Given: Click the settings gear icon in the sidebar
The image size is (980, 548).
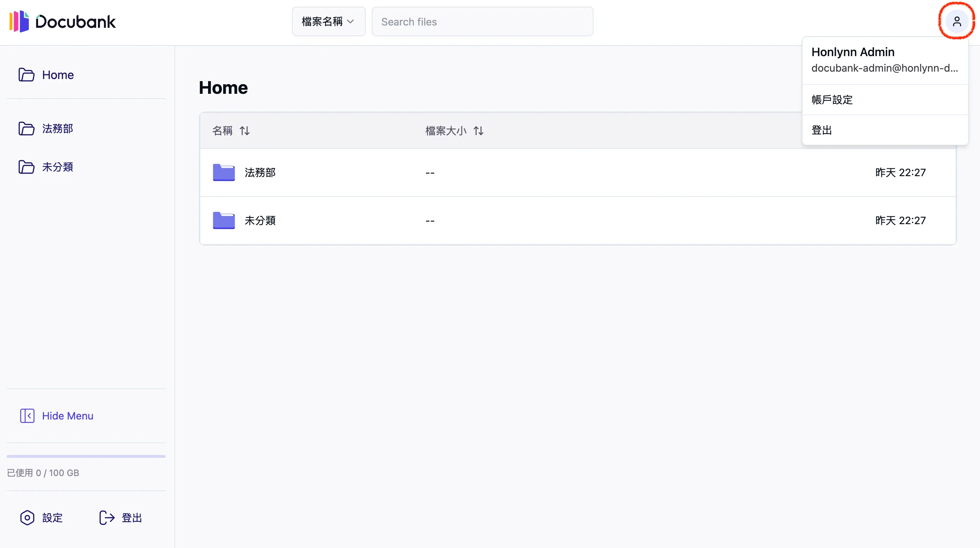Looking at the screenshot, I should 27,518.
